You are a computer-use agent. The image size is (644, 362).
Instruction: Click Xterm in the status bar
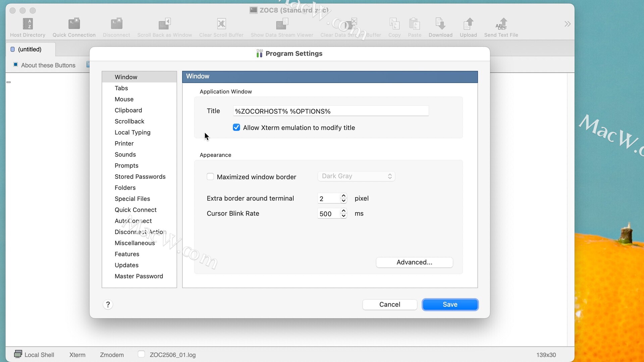pos(77,355)
